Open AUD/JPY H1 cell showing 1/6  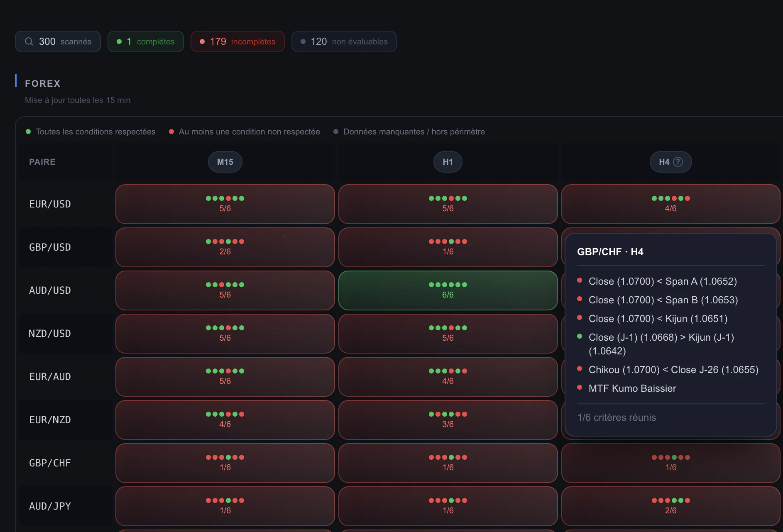pos(448,506)
